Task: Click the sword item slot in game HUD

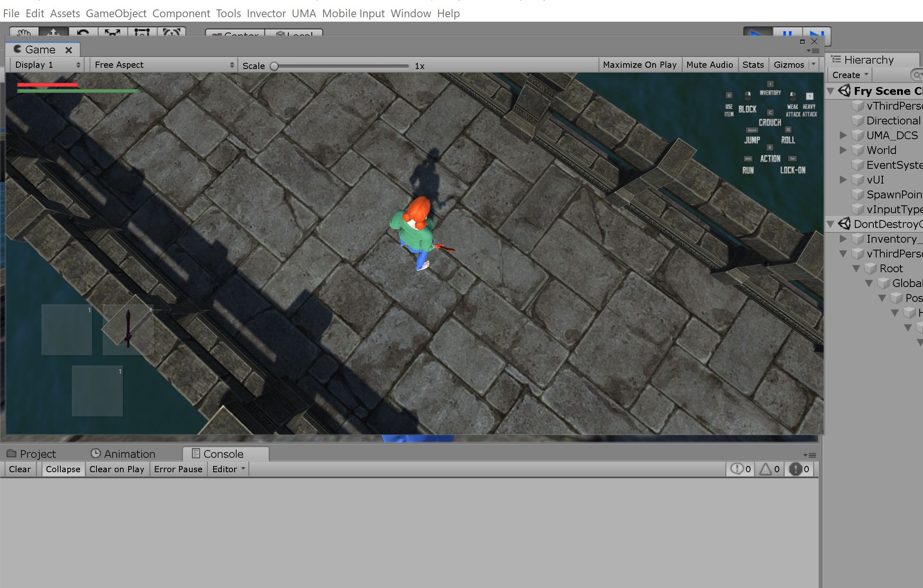Action: coord(128,329)
